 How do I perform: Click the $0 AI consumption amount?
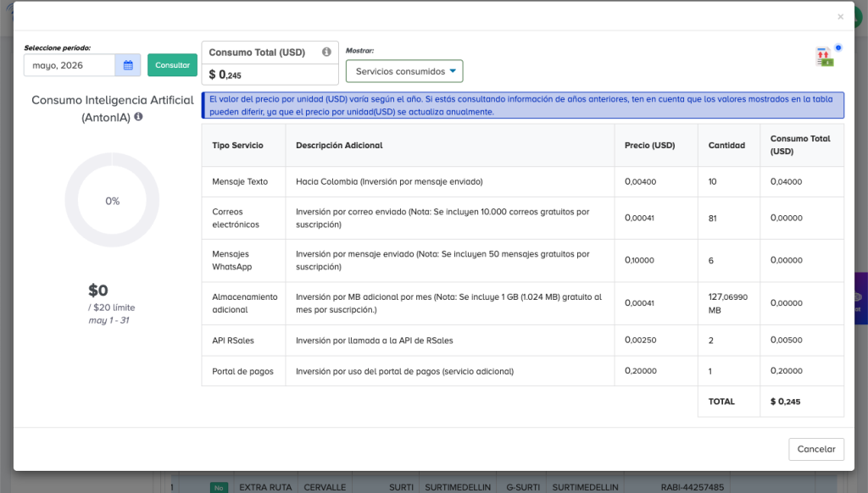coord(98,290)
